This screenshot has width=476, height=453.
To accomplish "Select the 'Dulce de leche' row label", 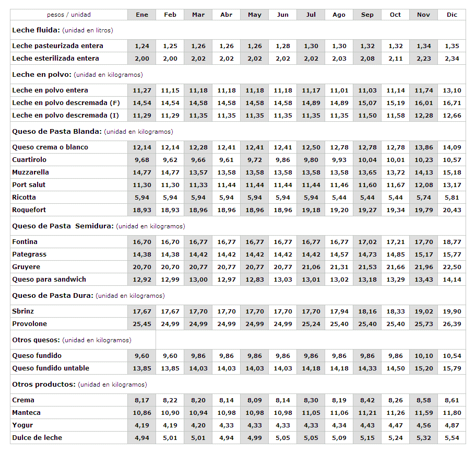I will 37,437.
